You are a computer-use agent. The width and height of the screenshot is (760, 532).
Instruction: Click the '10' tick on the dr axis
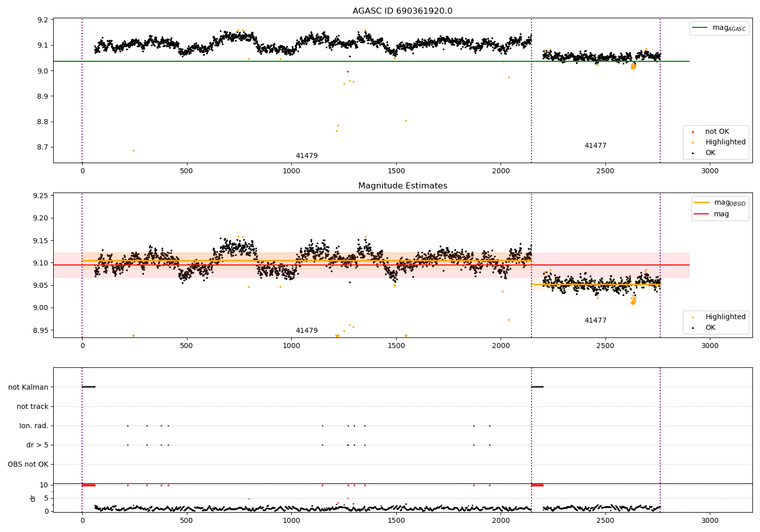[x=44, y=485]
